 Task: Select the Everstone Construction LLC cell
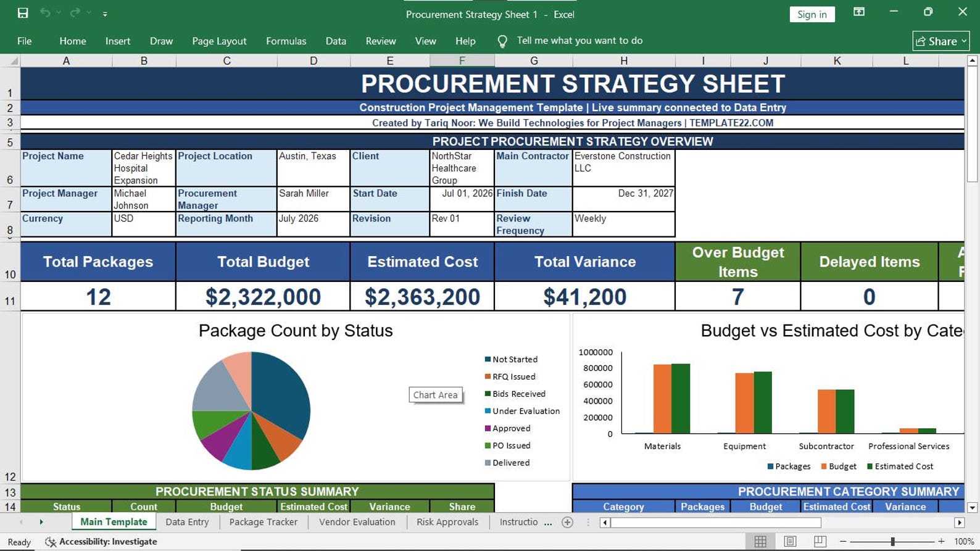click(x=623, y=168)
